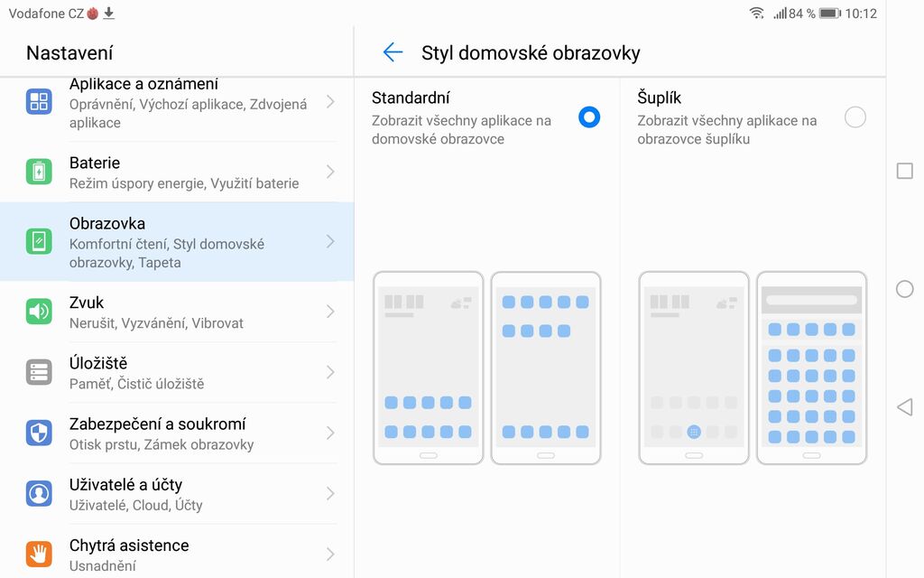The image size is (924, 578).
Task: Choose the Šuplík style label
Action: click(x=660, y=98)
